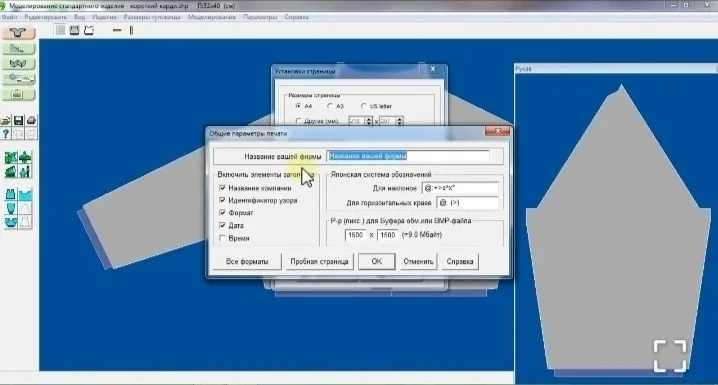Click the printer icon
Viewport: 718px width, 385px height.
click(31, 121)
